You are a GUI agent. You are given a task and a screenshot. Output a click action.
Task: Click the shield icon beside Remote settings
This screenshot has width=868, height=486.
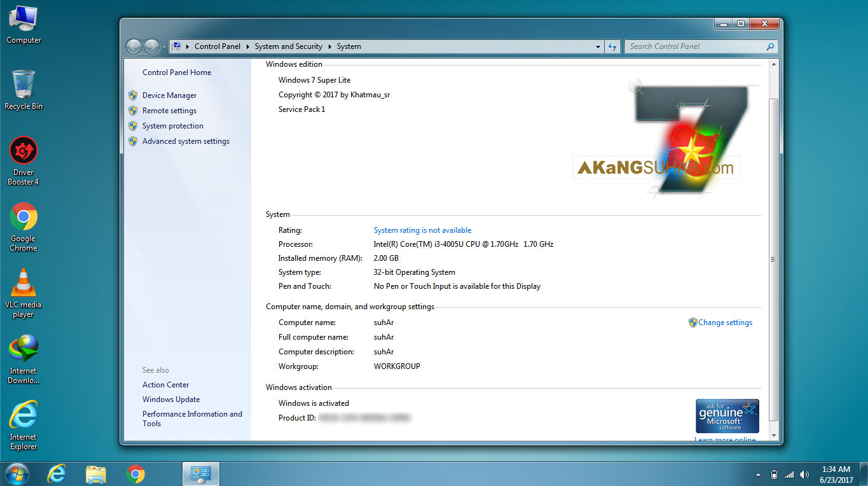pyautogui.click(x=133, y=111)
